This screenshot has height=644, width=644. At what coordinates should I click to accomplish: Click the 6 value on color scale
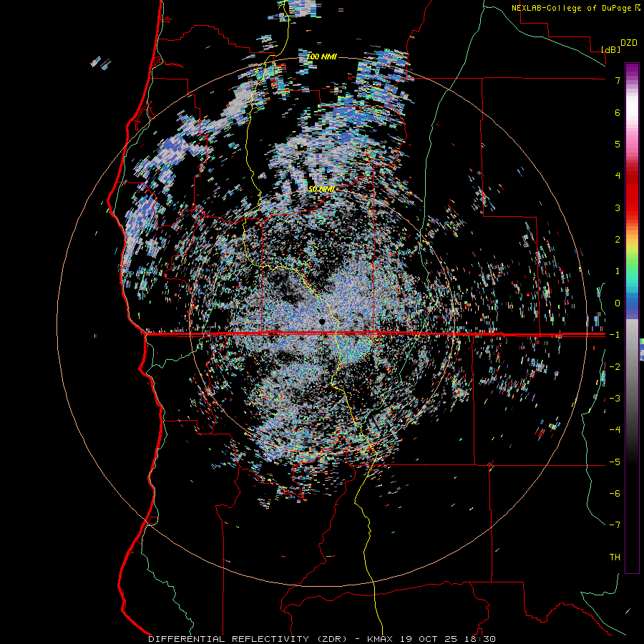pos(618,112)
